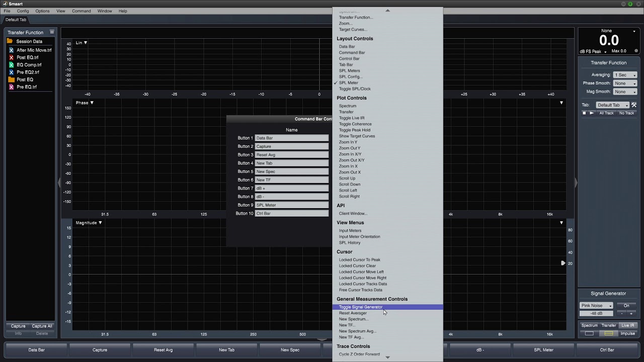644x362 pixels.
Task: Select the split two-pane plot layout icon
Action: [x=609, y=333]
